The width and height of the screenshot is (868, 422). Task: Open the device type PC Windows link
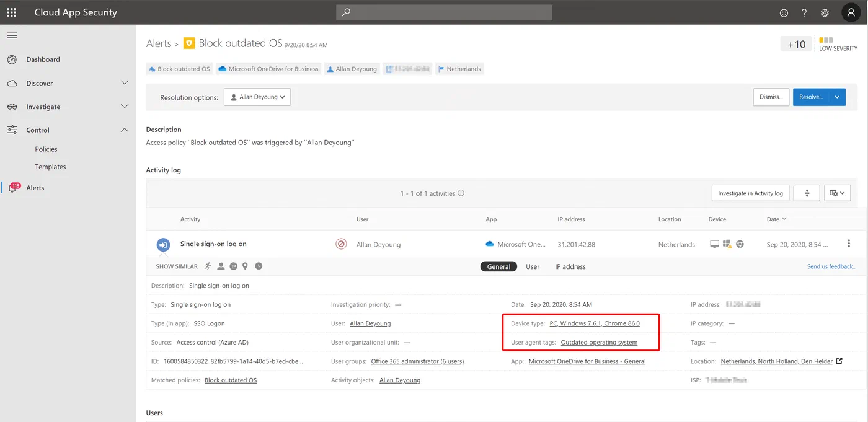click(x=595, y=323)
